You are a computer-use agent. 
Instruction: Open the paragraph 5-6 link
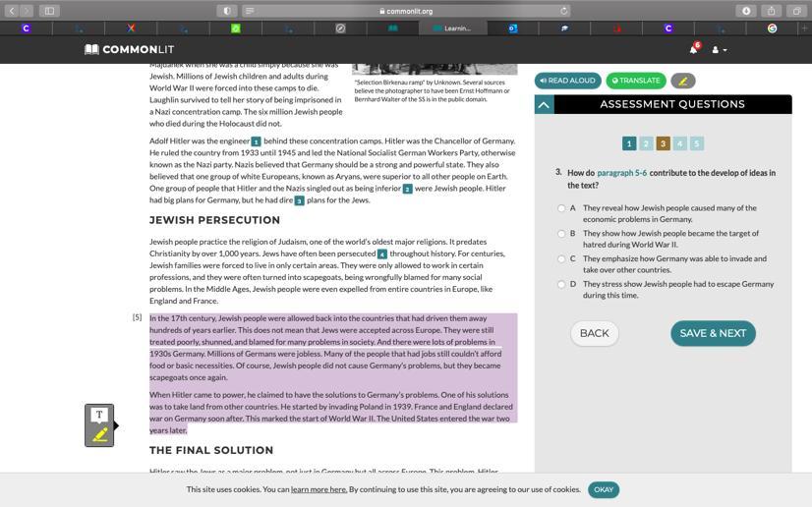click(621, 173)
